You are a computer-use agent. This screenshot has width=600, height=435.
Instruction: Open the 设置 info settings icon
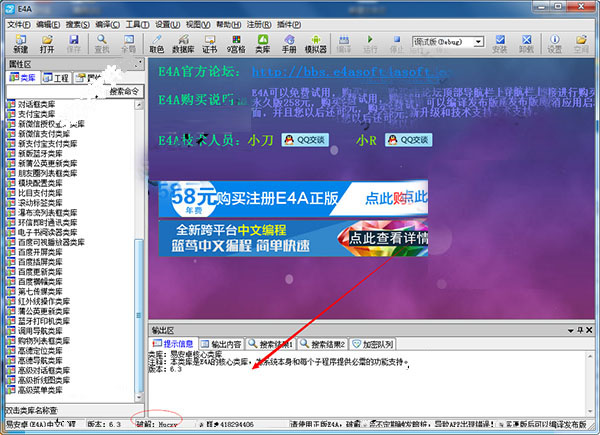click(554, 44)
